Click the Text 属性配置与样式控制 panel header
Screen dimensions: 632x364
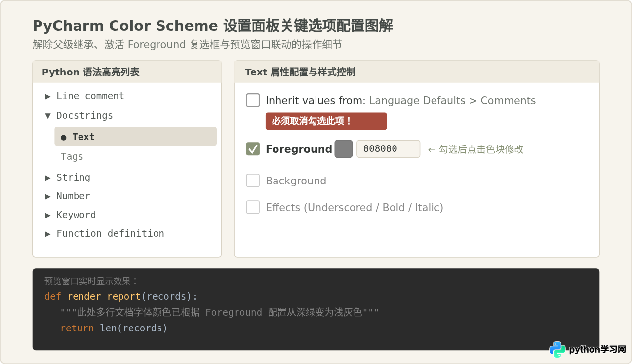[417, 72]
